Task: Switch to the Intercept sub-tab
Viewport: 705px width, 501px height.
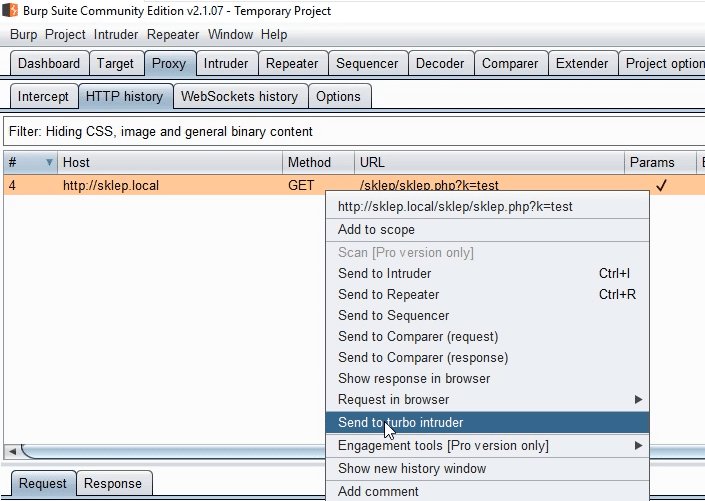Action: click(43, 96)
